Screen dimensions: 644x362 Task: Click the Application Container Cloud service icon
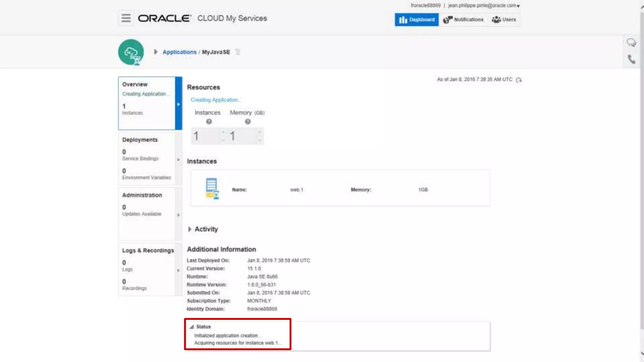[131, 52]
